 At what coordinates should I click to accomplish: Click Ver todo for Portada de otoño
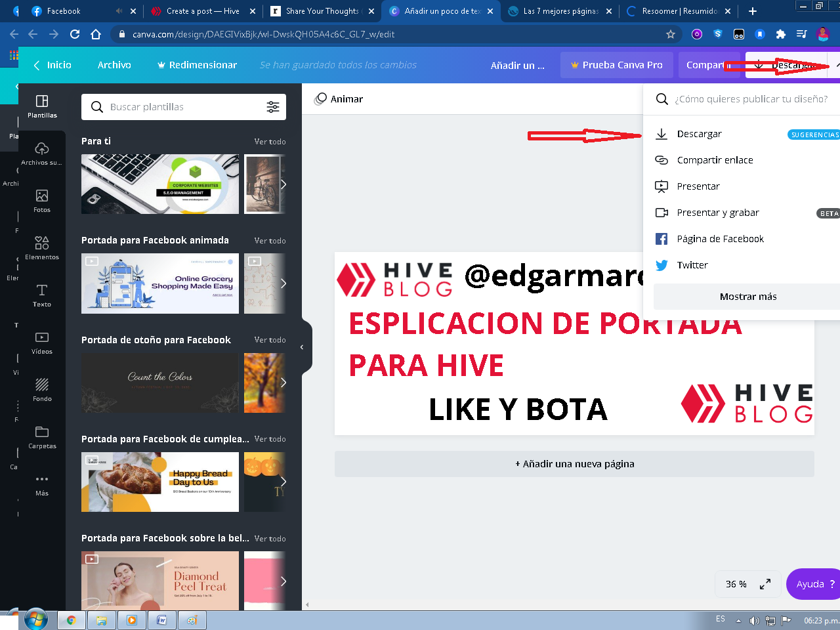click(270, 340)
